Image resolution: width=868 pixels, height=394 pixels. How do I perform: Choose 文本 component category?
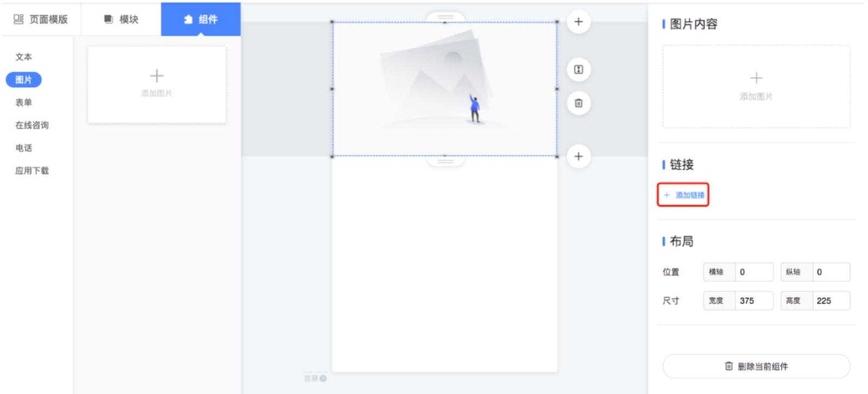click(23, 57)
